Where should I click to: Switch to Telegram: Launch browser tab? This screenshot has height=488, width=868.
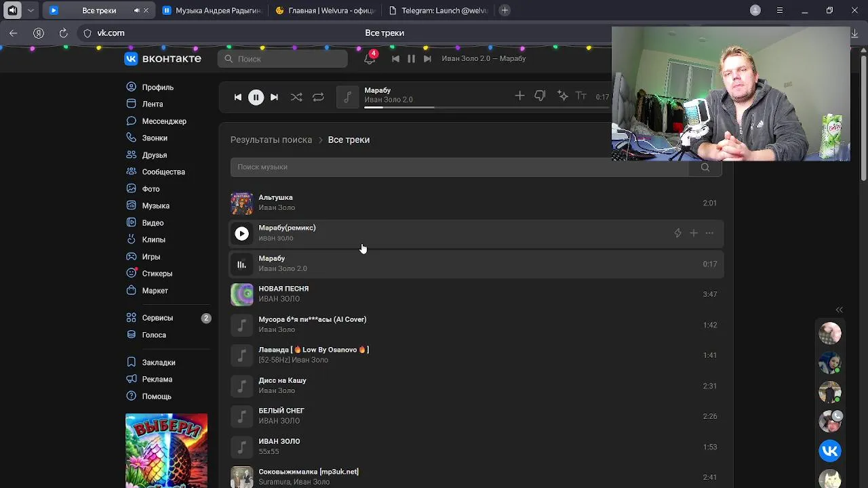click(x=439, y=10)
